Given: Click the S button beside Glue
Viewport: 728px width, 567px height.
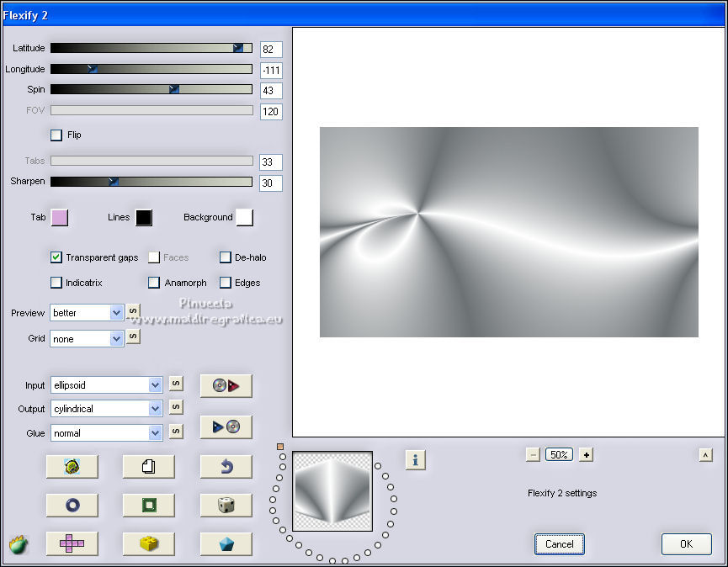Looking at the screenshot, I should [176, 431].
